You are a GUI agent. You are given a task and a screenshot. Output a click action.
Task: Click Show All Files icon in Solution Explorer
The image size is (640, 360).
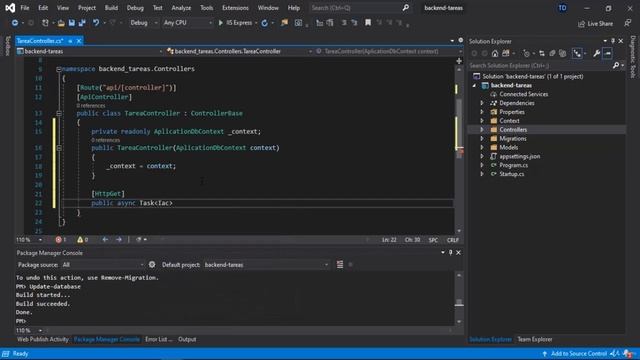click(x=563, y=53)
